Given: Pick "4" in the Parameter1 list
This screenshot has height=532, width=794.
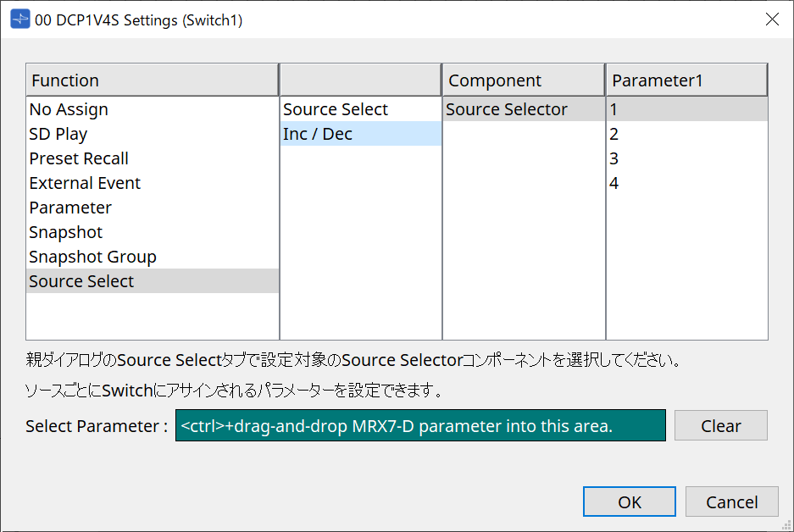Looking at the screenshot, I should tap(614, 183).
